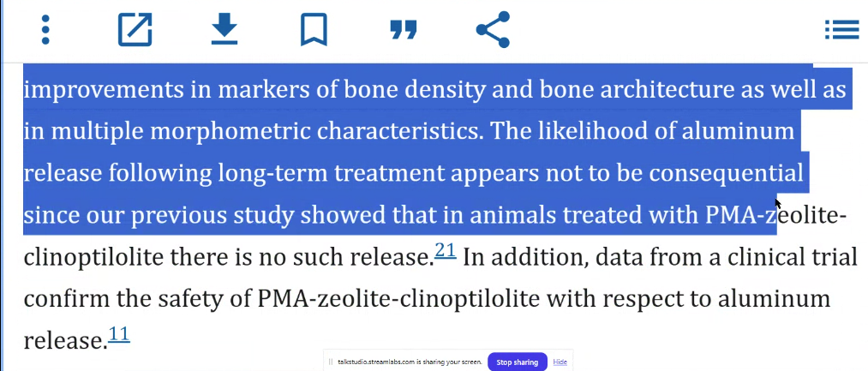Screen dimensions: 868x371
Task: Click the highlighted word "improvements"
Action: tap(104, 90)
